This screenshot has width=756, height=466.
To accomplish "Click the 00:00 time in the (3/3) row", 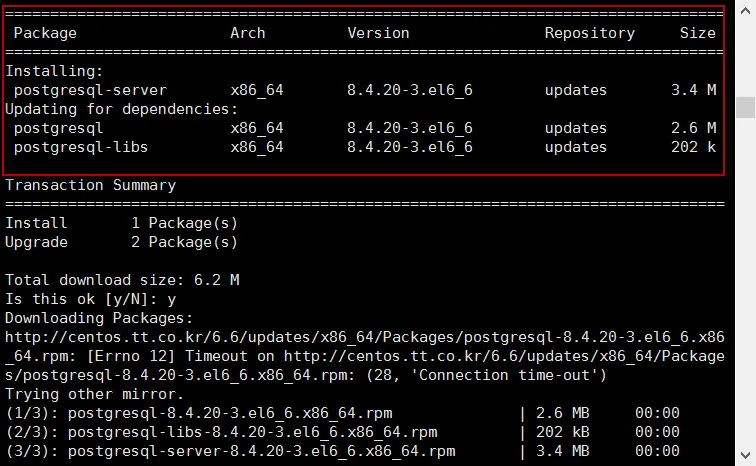I will click(x=657, y=452).
